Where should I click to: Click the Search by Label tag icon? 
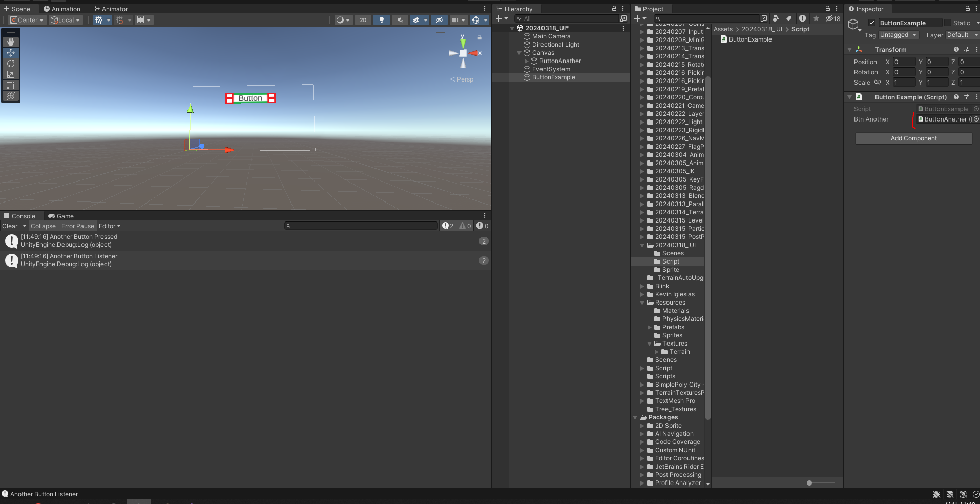click(789, 18)
